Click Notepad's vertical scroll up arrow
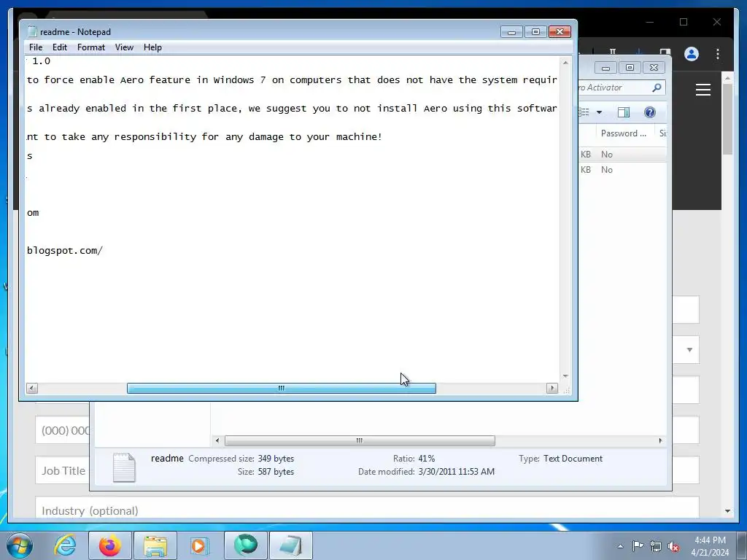 tap(565, 63)
